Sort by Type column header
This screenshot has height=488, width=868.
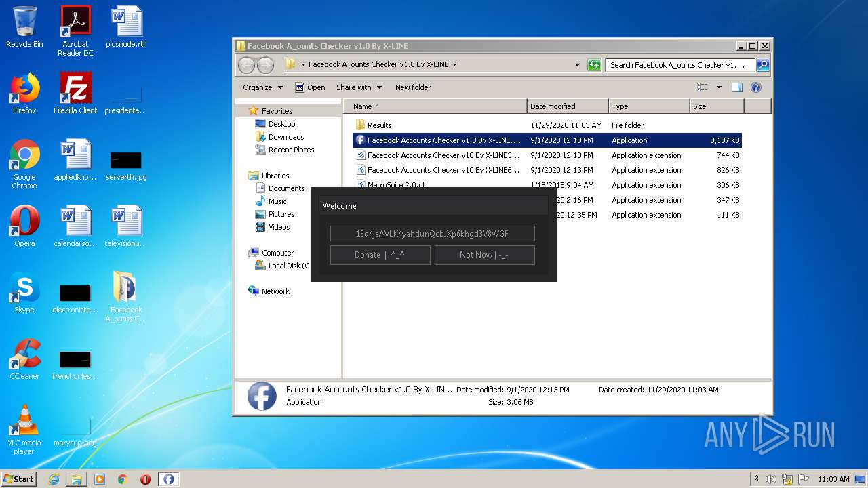(648, 106)
